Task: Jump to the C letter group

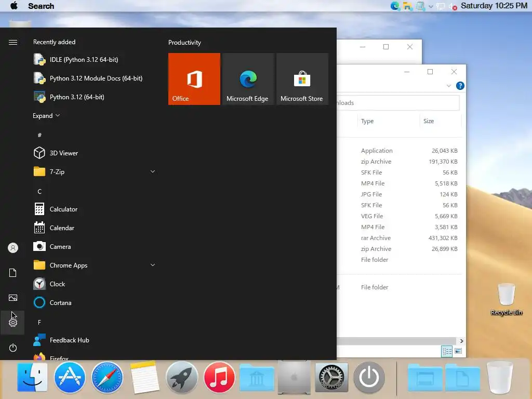Action: pyautogui.click(x=39, y=191)
